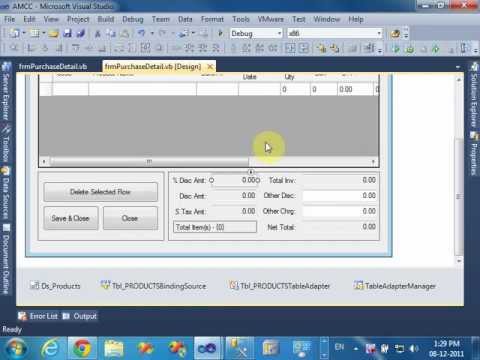This screenshot has height=360, width=480.
Task: Select the TableAdapterManager component
Action: click(395, 286)
